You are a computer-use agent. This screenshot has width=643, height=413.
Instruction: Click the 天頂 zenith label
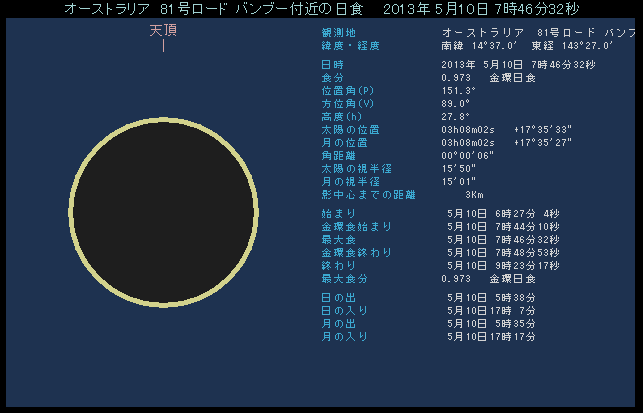point(163,30)
